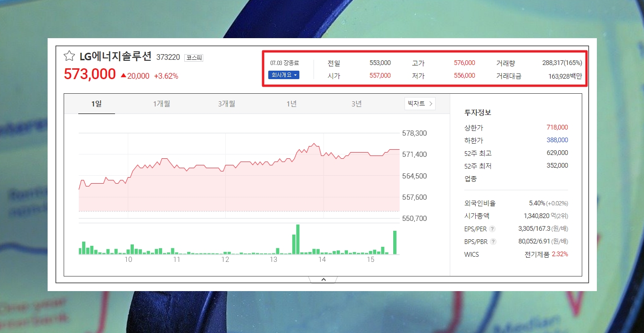Switch to the 1개월 chart tab
This screenshot has height=333, width=644.
point(162,104)
